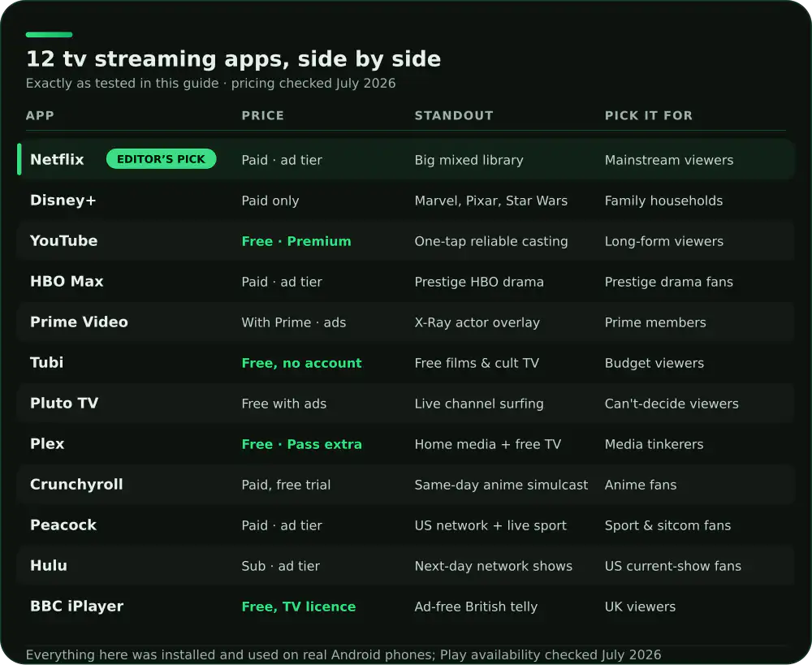This screenshot has width=812, height=665.
Task: Click 'UK viewers' cell
Action: (640, 607)
